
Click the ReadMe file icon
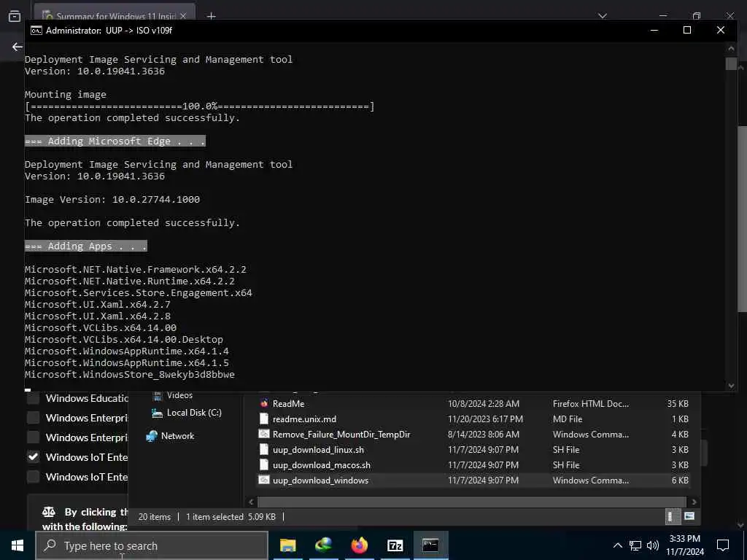pos(264,403)
